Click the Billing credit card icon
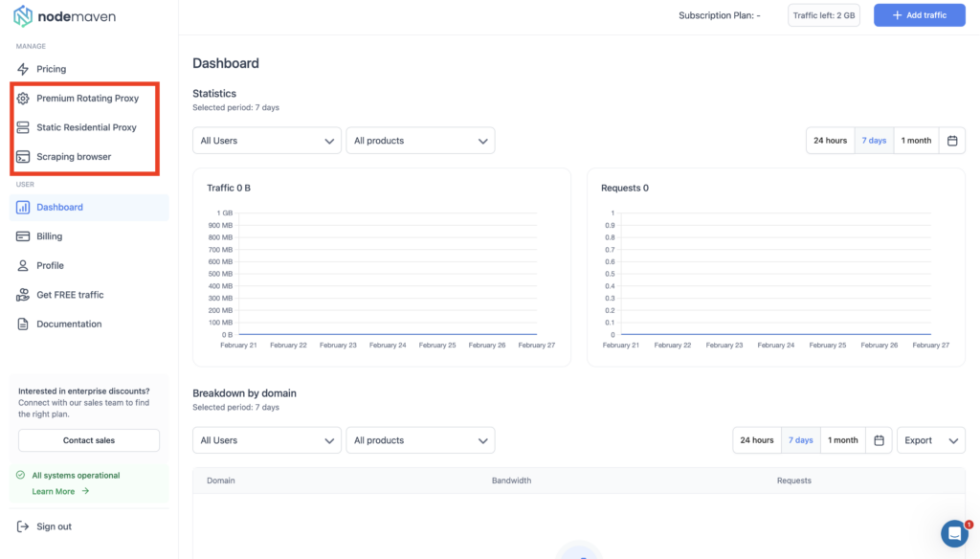 [x=23, y=236]
